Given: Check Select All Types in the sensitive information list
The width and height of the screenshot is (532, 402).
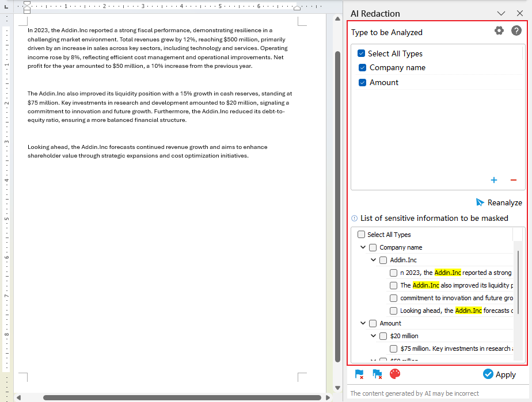Looking at the screenshot, I should tap(362, 235).
